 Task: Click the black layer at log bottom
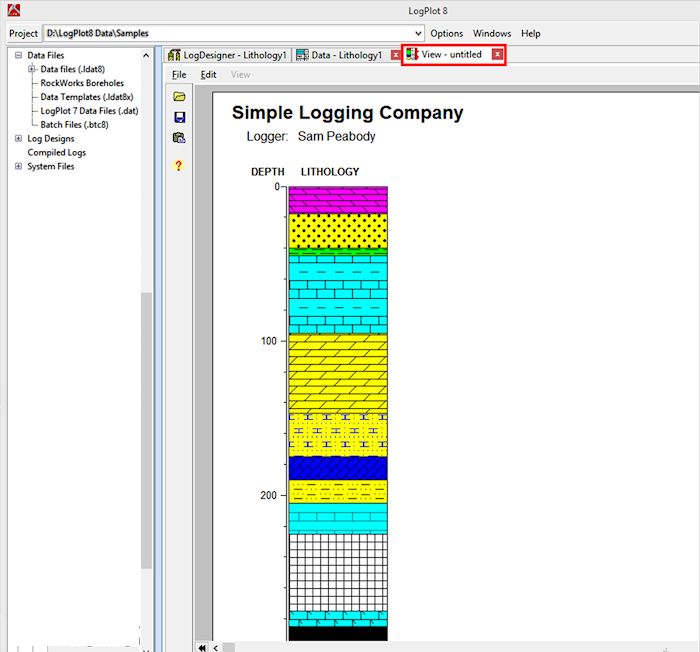pyautogui.click(x=338, y=634)
